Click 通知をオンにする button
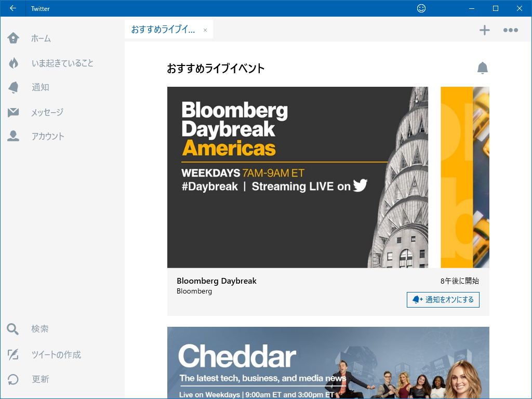 point(443,300)
